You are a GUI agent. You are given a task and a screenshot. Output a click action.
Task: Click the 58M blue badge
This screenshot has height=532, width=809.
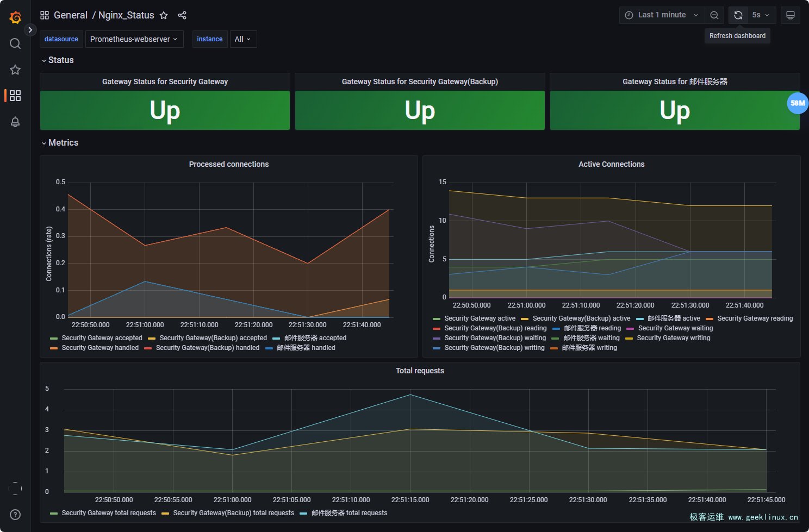click(x=798, y=103)
